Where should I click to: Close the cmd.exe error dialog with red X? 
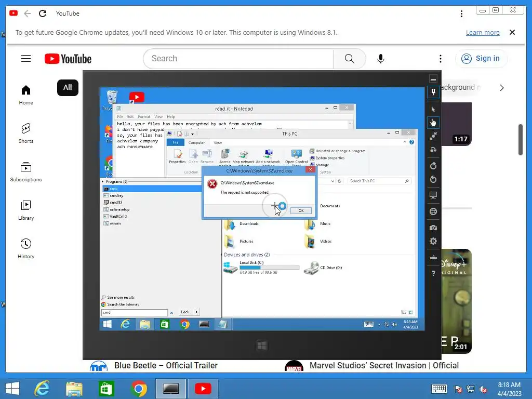pyautogui.click(x=310, y=170)
